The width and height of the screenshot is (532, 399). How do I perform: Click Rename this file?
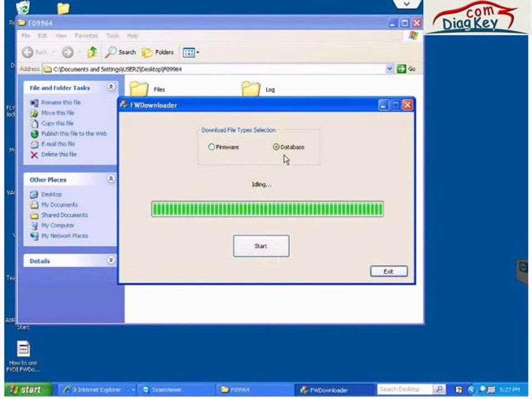pos(61,103)
